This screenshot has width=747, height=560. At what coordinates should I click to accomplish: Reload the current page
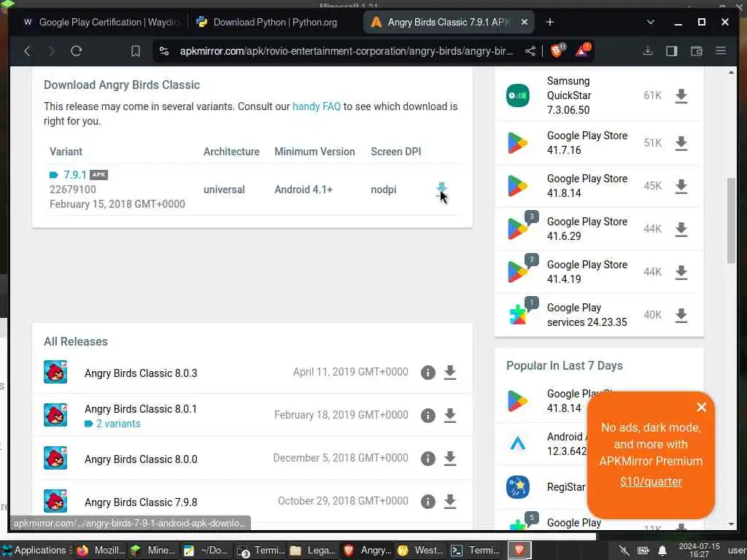coord(76,51)
